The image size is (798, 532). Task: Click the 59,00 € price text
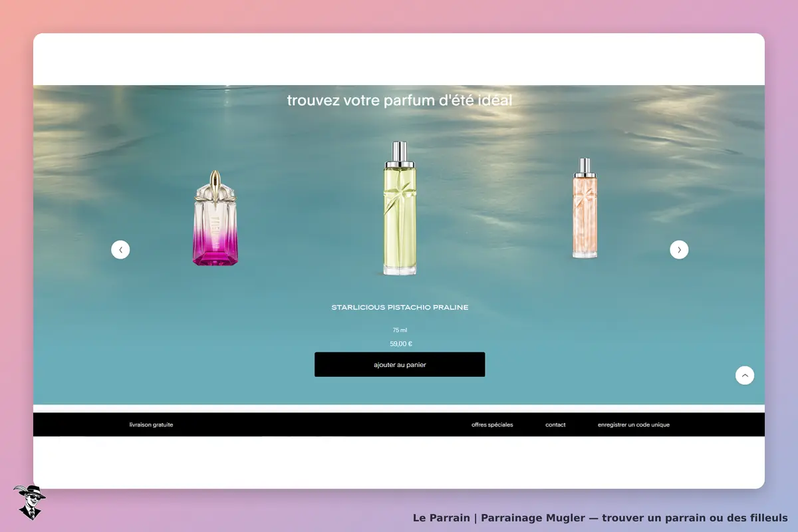click(x=401, y=344)
